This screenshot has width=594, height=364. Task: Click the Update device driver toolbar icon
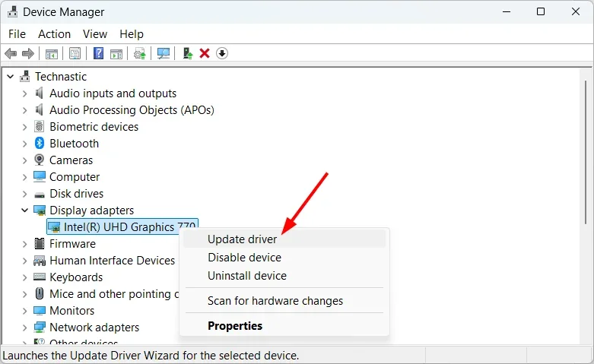click(139, 53)
